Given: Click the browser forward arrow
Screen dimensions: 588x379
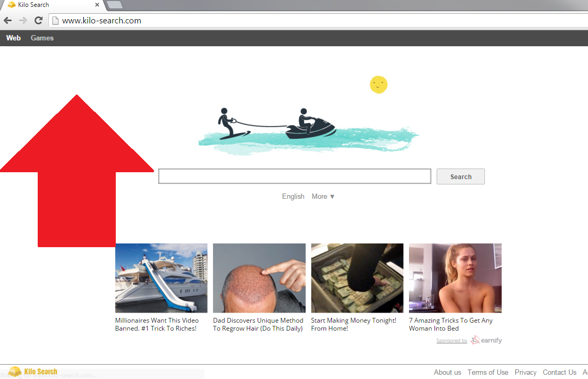Looking at the screenshot, I should (23, 21).
